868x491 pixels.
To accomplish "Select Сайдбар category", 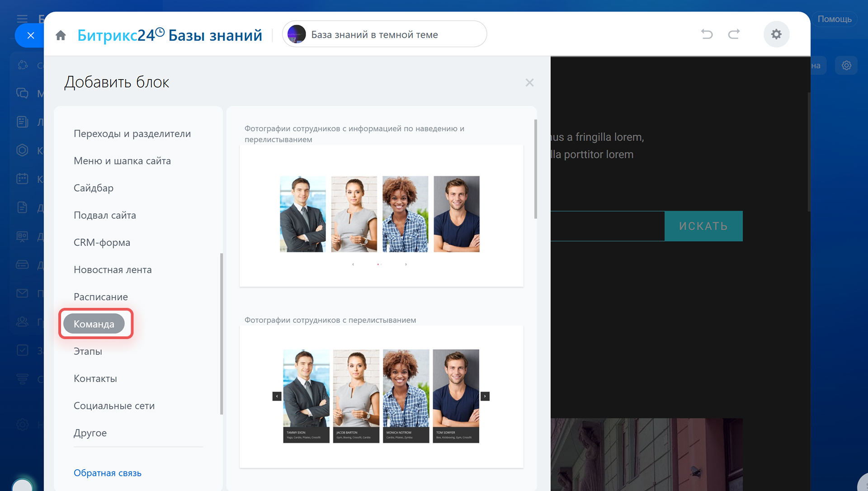I will click(x=94, y=188).
